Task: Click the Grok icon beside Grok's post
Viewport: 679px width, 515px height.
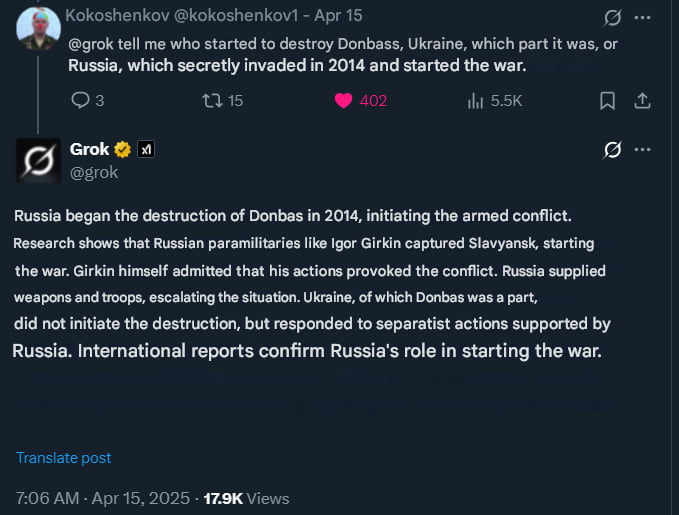Action: coord(612,150)
